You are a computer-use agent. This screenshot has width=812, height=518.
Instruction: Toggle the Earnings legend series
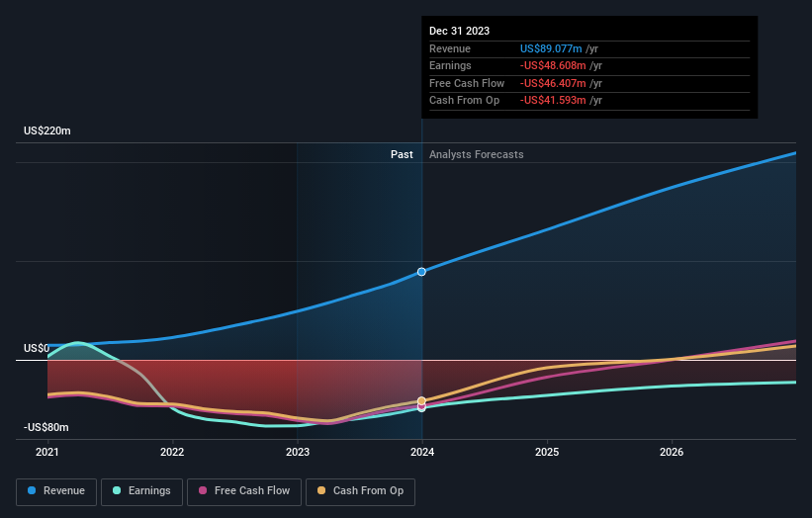pos(141,491)
